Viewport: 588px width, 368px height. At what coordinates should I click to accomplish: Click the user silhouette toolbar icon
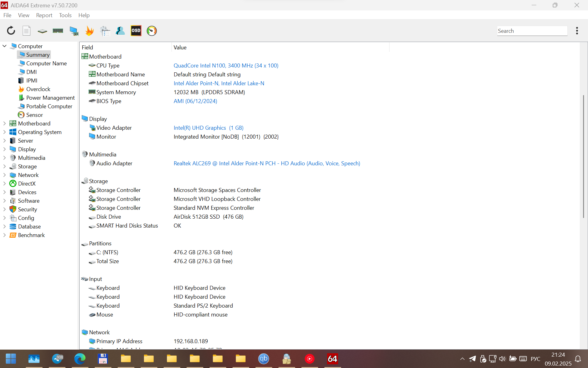tap(120, 31)
